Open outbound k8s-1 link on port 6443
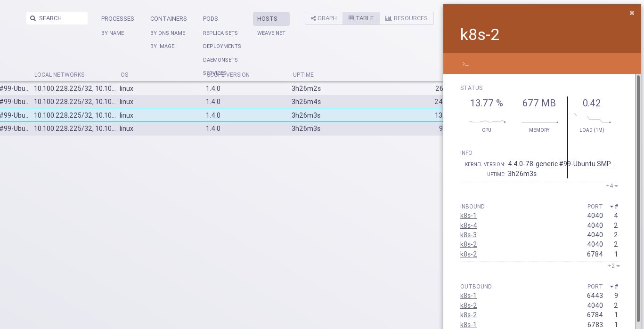 (x=468, y=296)
